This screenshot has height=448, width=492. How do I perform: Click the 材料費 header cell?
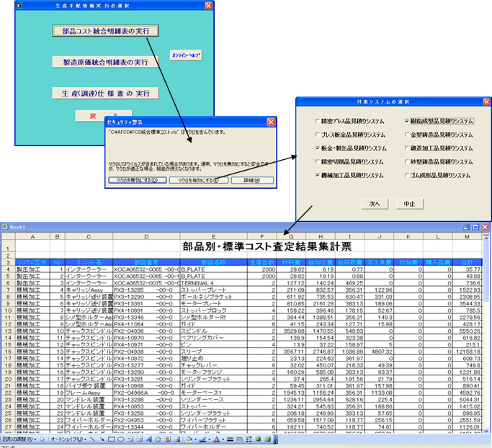(291, 262)
